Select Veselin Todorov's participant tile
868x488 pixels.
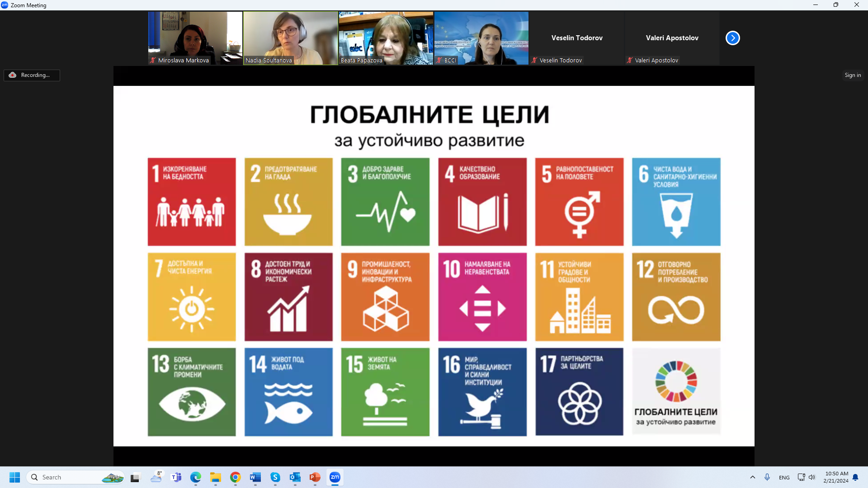[x=577, y=38]
